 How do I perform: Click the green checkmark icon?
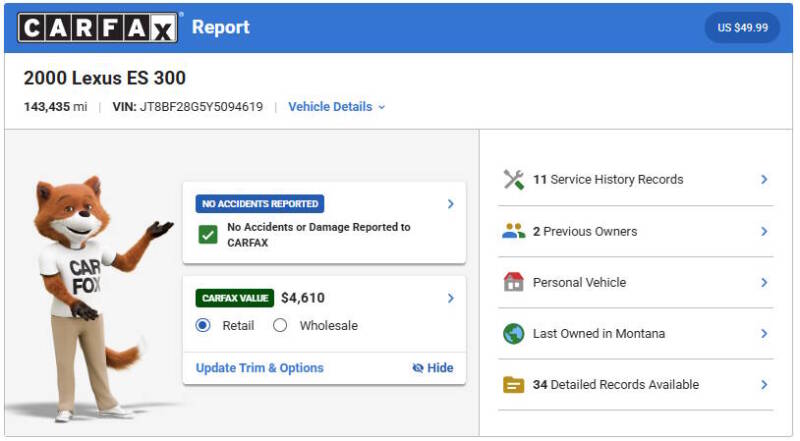[x=208, y=235]
